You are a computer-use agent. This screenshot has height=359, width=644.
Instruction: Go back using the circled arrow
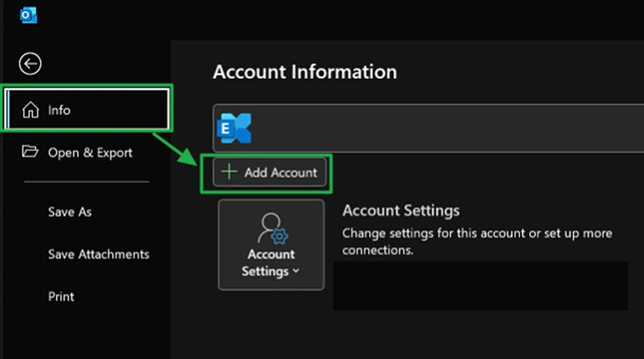pyautogui.click(x=30, y=64)
